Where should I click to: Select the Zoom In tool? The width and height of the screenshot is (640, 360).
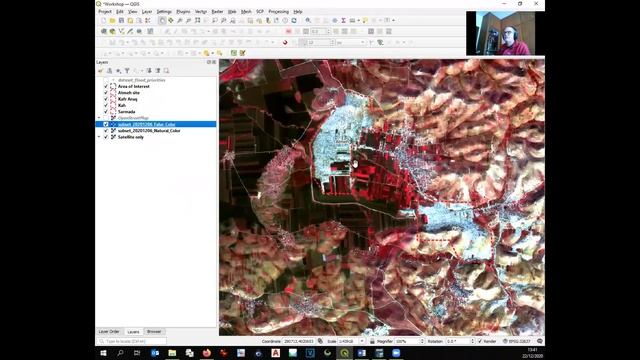tap(180, 20)
